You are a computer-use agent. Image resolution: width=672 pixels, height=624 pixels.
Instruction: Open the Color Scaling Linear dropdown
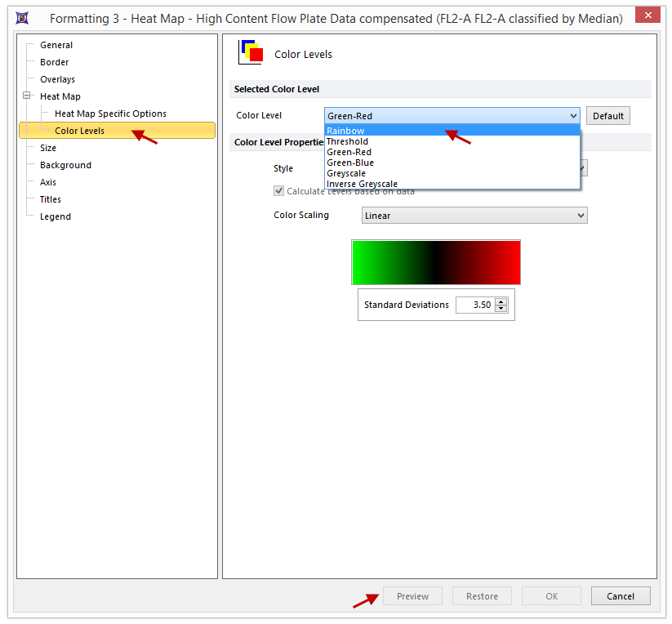click(x=474, y=216)
